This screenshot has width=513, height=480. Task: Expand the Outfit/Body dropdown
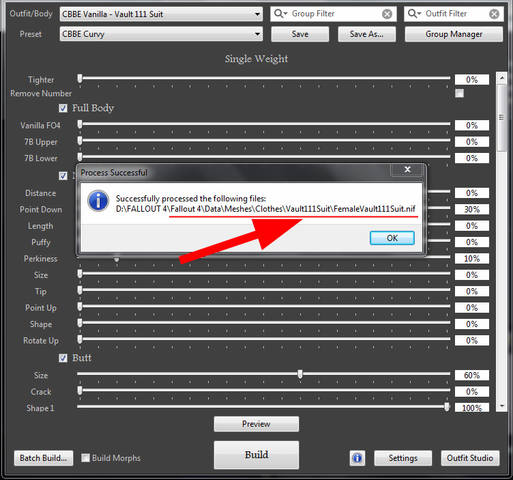point(161,14)
